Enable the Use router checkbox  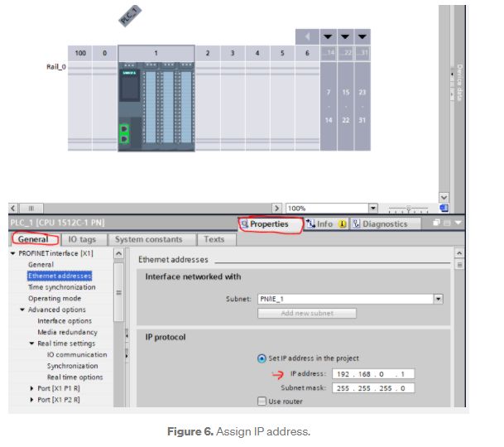click(x=262, y=401)
